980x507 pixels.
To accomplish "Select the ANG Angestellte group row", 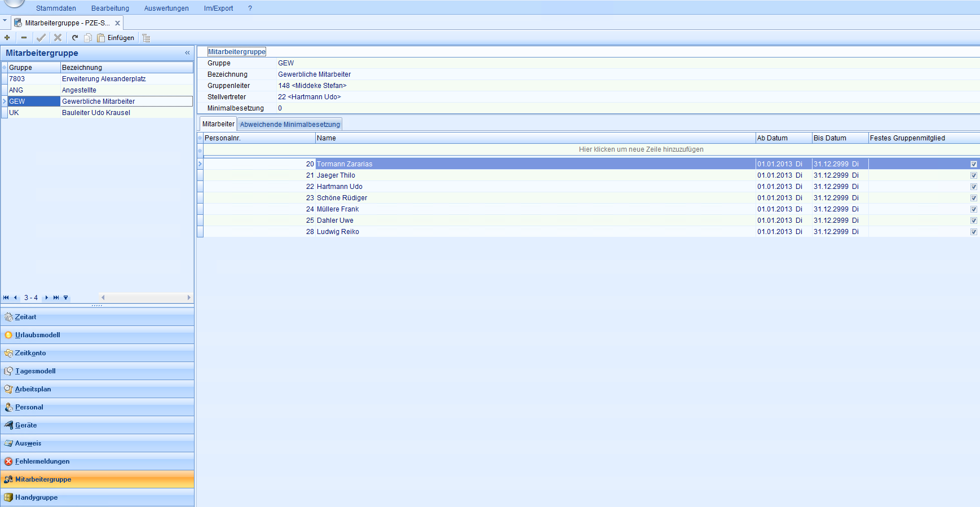I will click(x=79, y=90).
